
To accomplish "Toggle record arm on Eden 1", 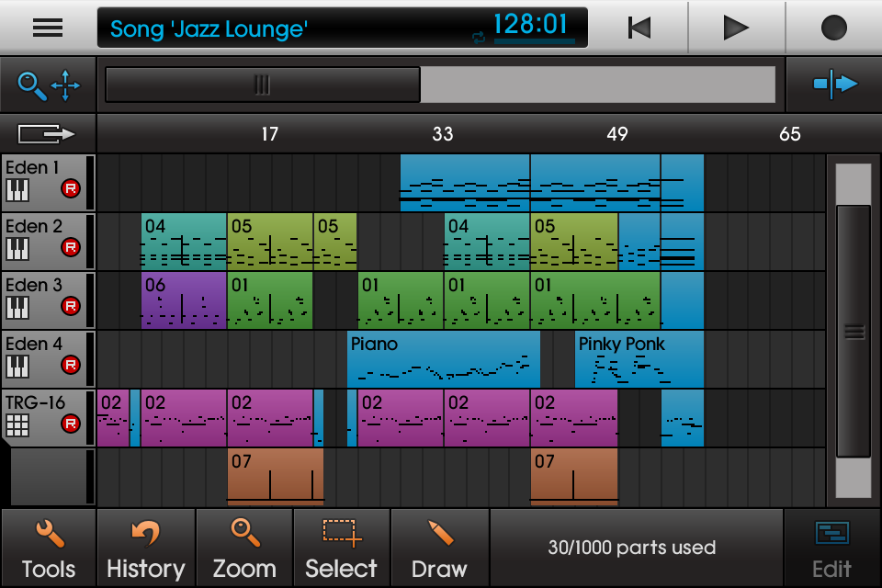I will (x=71, y=188).
